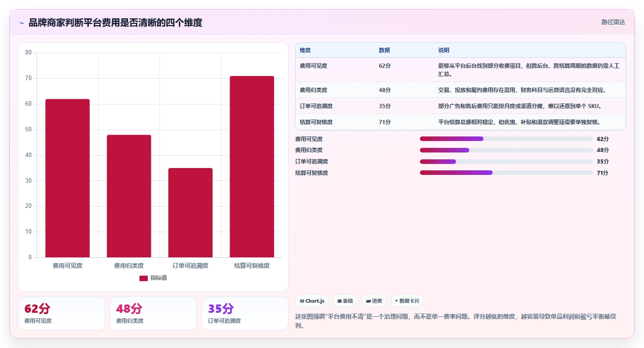Viewport: 644px width, 348px height.
Task: Click the 结算可复核度 progress bar
Action: [x=506, y=173]
